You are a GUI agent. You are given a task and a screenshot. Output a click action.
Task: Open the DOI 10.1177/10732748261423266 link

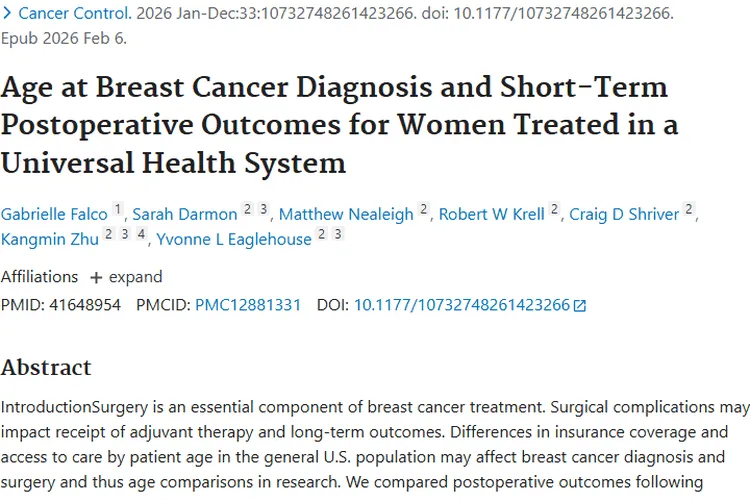[461, 305]
